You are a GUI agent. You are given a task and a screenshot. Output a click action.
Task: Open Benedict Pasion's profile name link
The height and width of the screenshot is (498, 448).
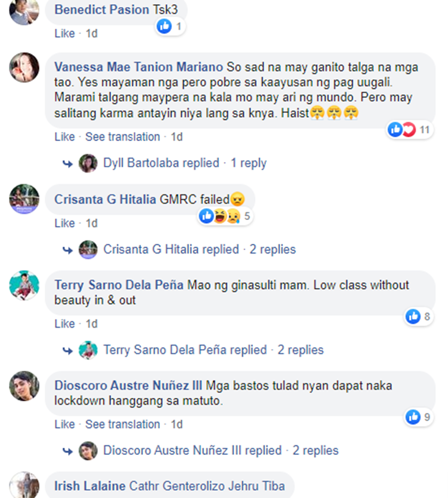(102, 10)
